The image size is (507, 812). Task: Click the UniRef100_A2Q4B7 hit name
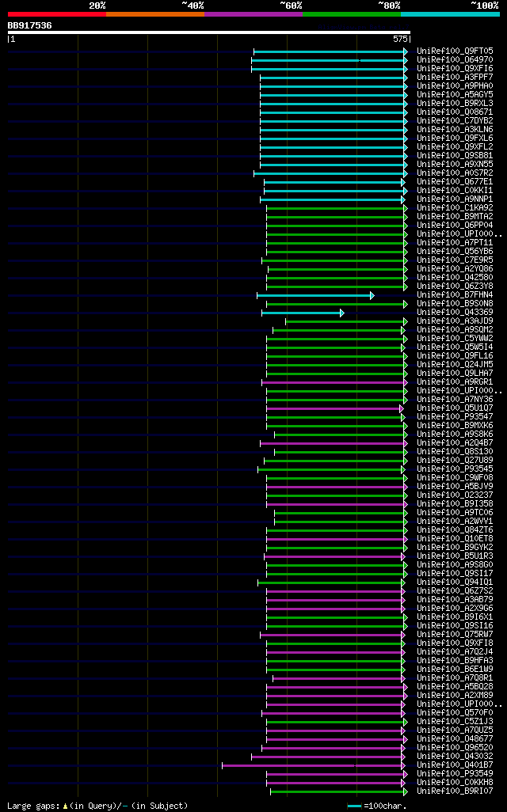tap(456, 442)
